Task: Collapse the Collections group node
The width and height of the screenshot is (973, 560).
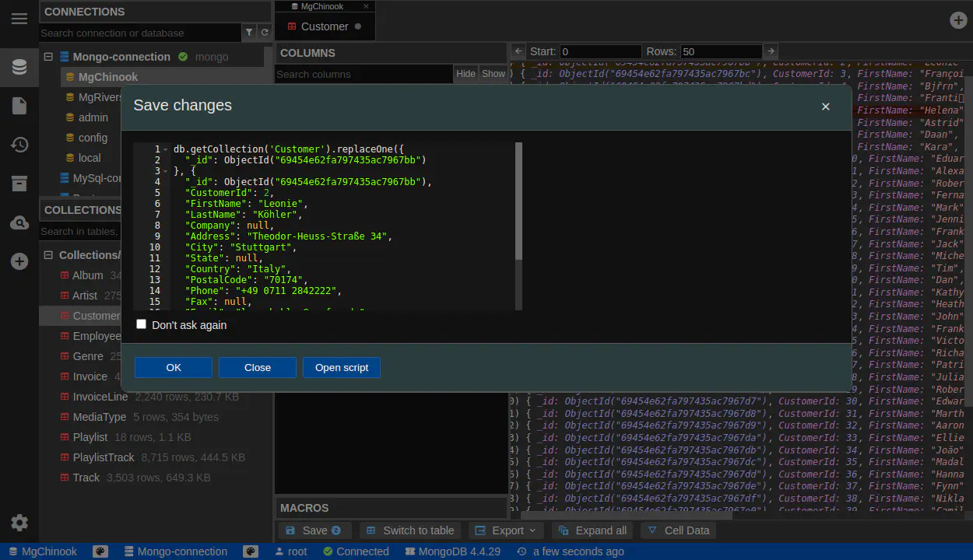Action: (48, 255)
